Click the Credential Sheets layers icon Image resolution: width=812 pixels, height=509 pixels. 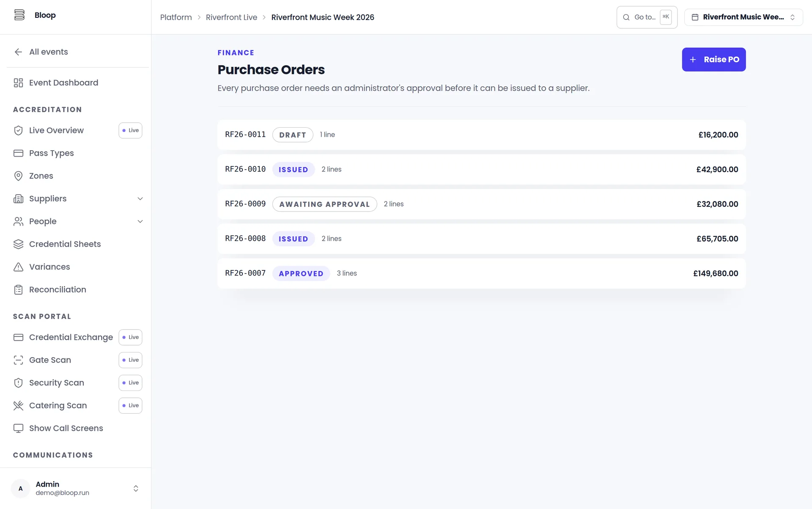point(18,244)
